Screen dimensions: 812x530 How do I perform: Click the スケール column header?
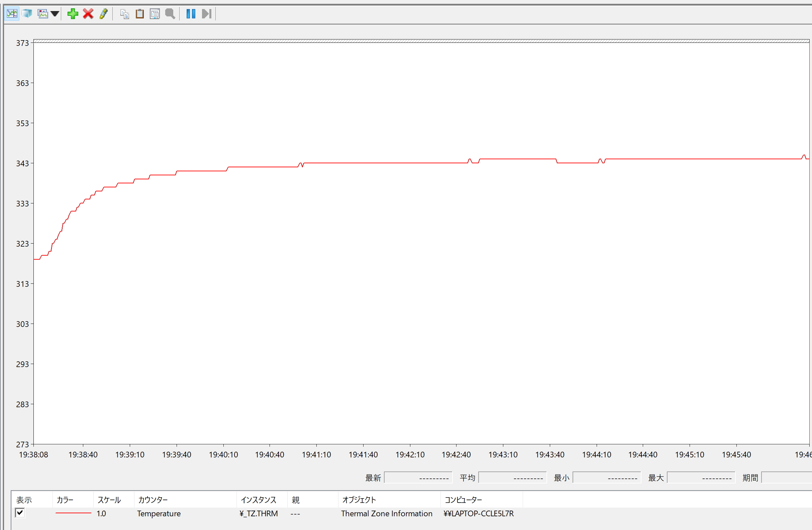tap(114, 500)
